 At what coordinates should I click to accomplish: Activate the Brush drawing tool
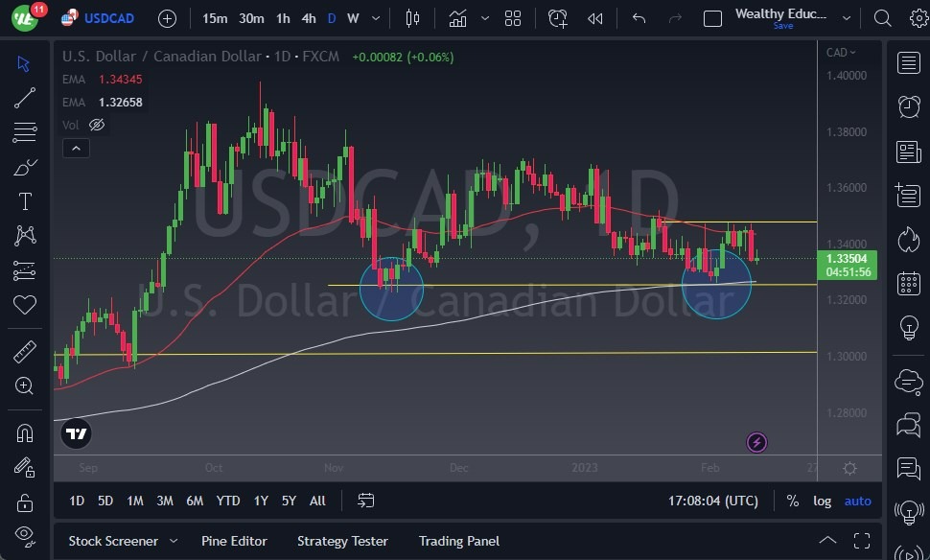tap(24, 167)
